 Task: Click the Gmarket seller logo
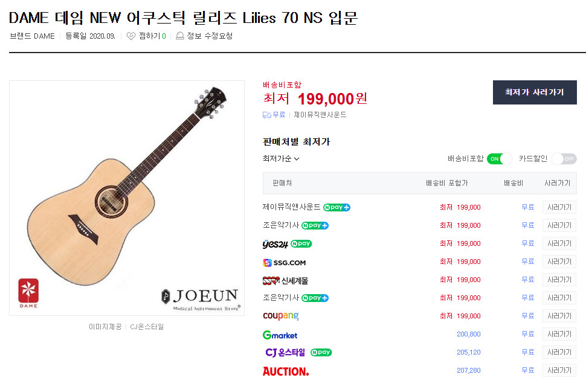[x=280, y=334]
